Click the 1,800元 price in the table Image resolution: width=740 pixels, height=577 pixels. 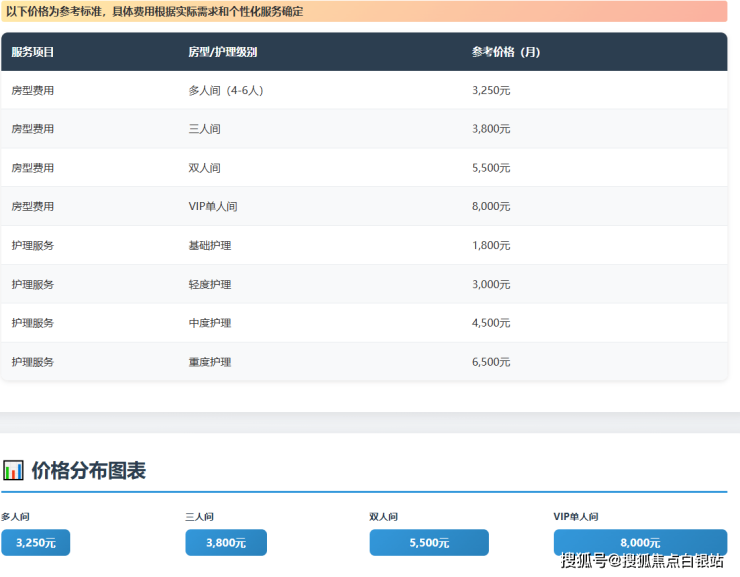[491, 246]
